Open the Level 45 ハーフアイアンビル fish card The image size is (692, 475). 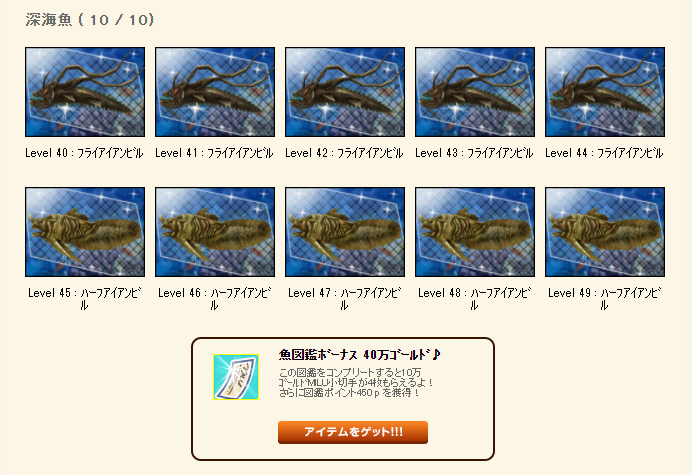tap(85, 232)
